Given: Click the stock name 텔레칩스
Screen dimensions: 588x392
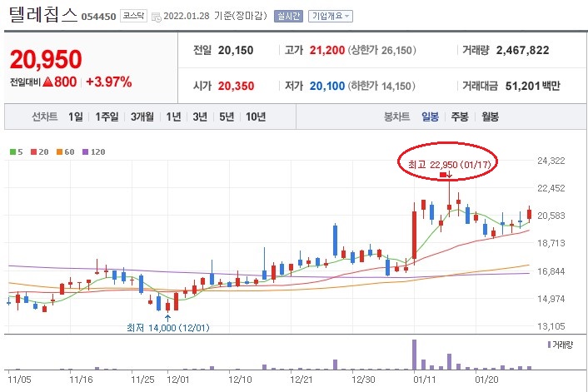Looking at the screenshot, I should point(43,15).
